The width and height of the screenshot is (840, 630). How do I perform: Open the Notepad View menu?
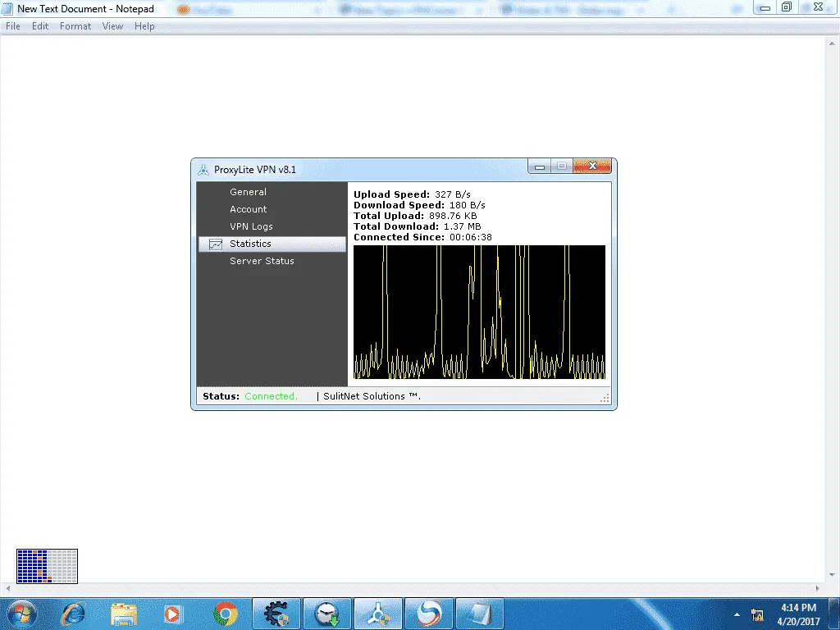(112, 26)
